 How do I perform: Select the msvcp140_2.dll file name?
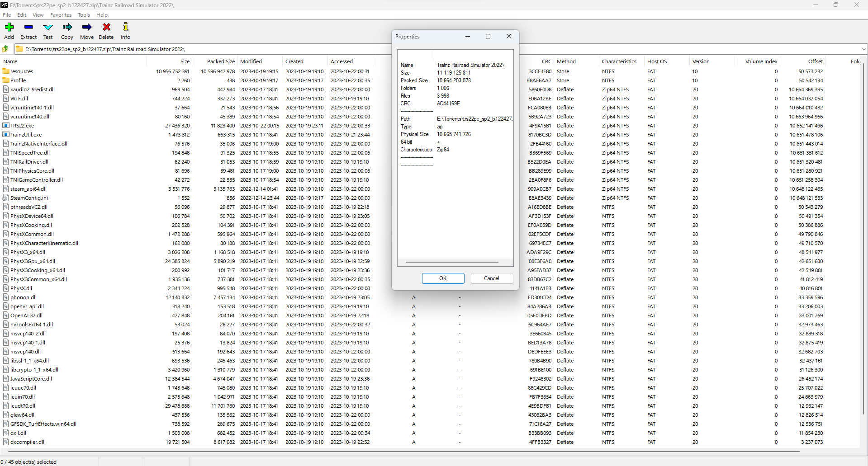tap(28, 334)
